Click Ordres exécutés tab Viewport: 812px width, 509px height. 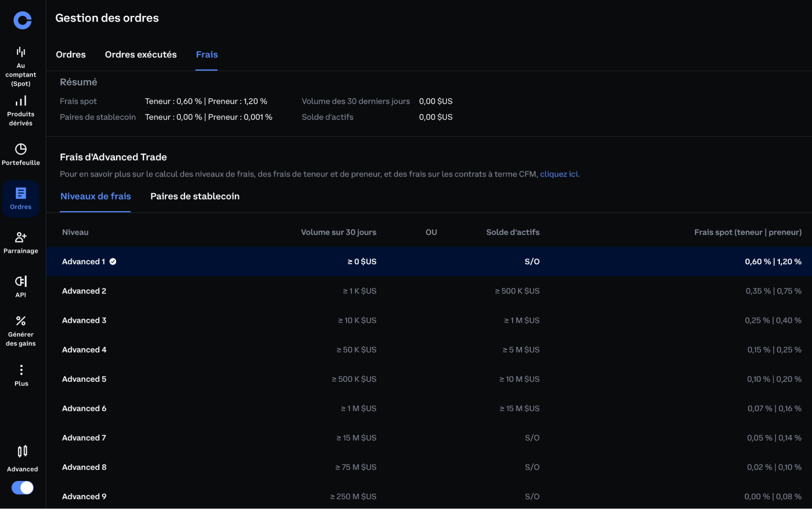141,54
